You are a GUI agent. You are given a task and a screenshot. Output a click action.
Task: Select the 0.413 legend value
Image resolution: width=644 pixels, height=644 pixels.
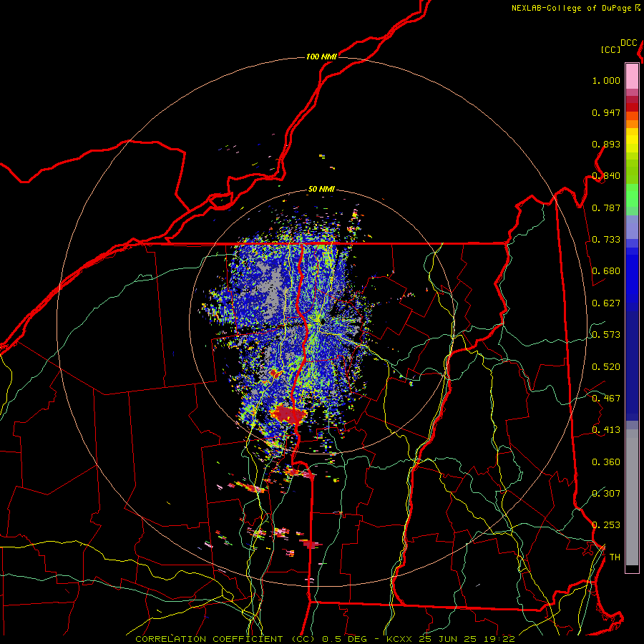[606, 430]
